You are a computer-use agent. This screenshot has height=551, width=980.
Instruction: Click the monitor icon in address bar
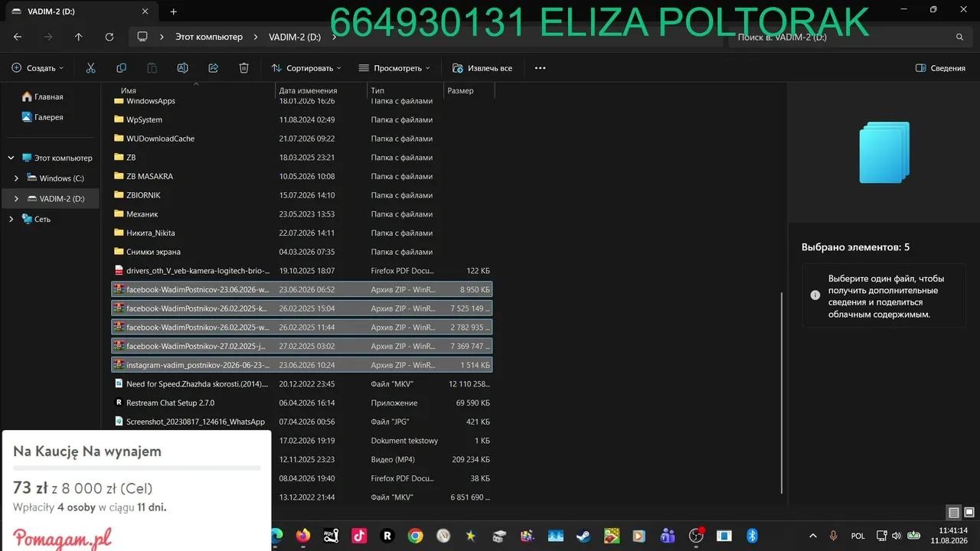pos(142,37)
